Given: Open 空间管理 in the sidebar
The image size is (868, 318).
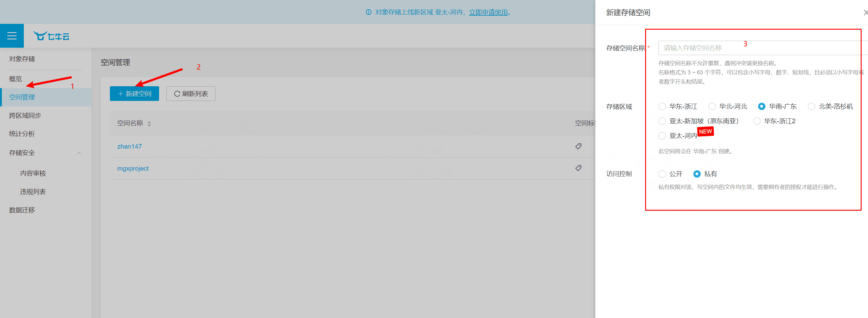Looking at the screenshot, I should coord(46,97).
